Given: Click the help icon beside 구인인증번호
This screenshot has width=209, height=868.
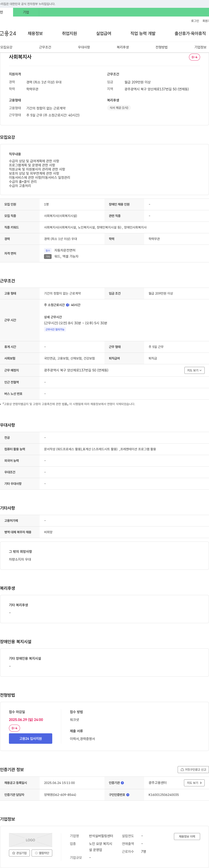Looking at the screenshot, I should (x=128, y=795).
